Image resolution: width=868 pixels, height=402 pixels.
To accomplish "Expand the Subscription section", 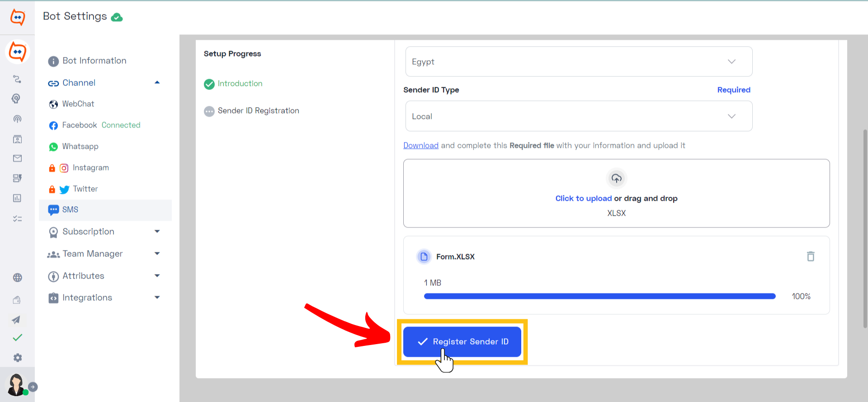I will tap(157, 231).
